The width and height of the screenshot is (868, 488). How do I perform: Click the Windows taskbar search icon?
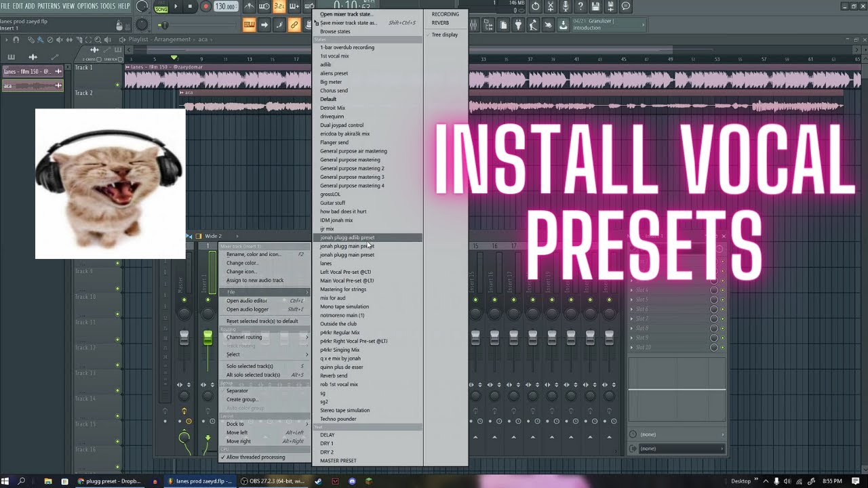coord(21,481)
